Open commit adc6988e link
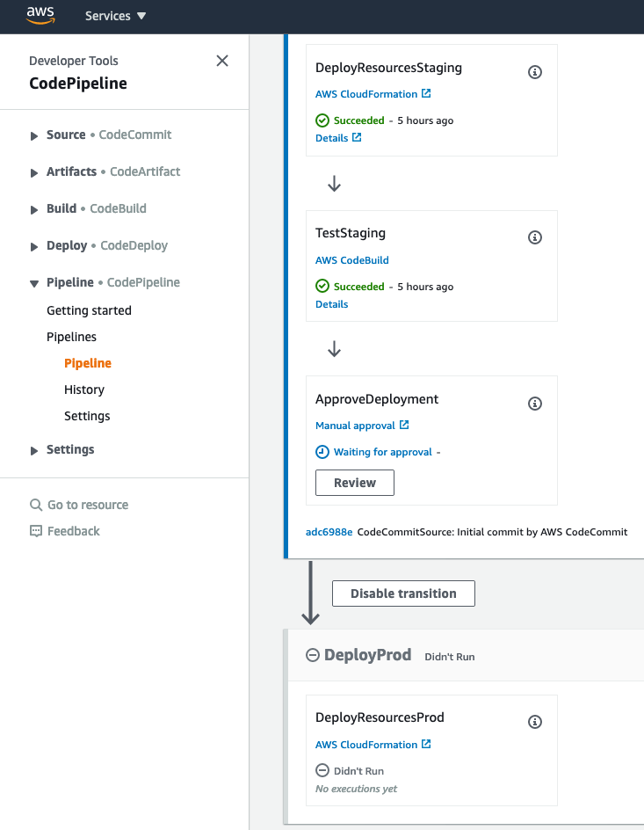This screenshot has width=644, height=830. click(329, 532)
